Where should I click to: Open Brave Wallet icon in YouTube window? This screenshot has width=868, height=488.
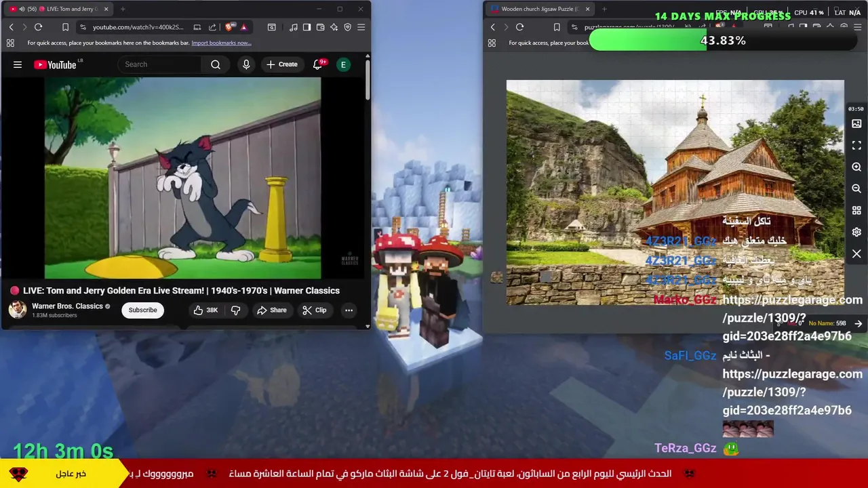pyautogui.click(x=320, y=27)
